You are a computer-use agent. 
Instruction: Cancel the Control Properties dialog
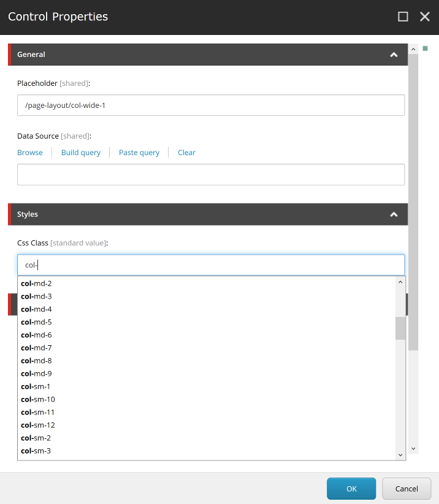(x=407, y=489)
